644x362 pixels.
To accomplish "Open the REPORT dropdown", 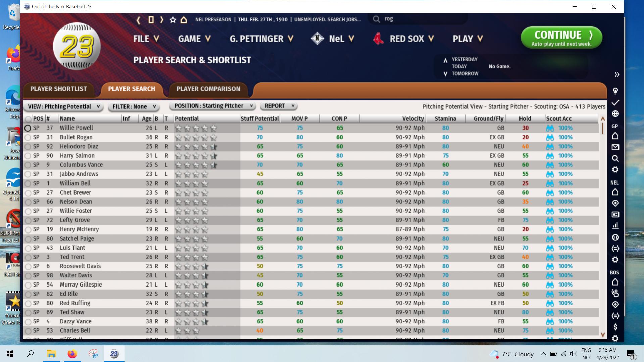I will coord(279,106).
